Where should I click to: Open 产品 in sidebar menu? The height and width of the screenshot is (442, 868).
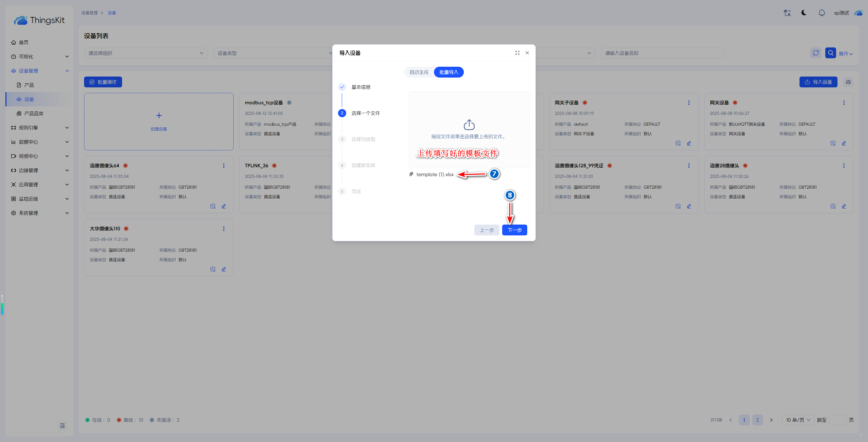coord(29,85)
